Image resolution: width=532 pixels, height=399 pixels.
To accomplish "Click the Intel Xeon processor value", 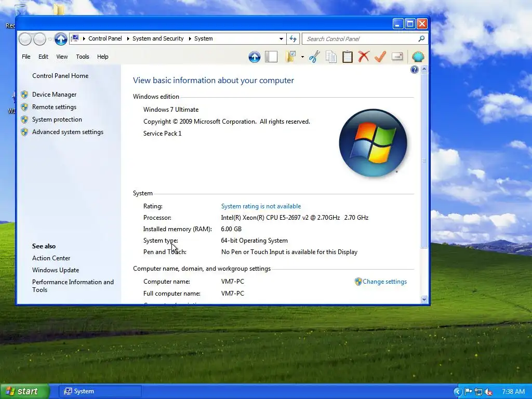I will pos(295,218).
